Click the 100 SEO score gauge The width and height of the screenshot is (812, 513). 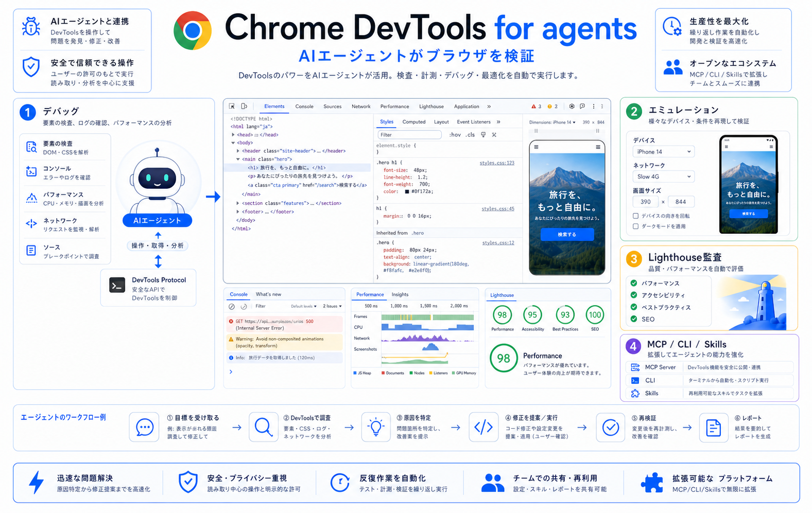[x=595, y=315]
